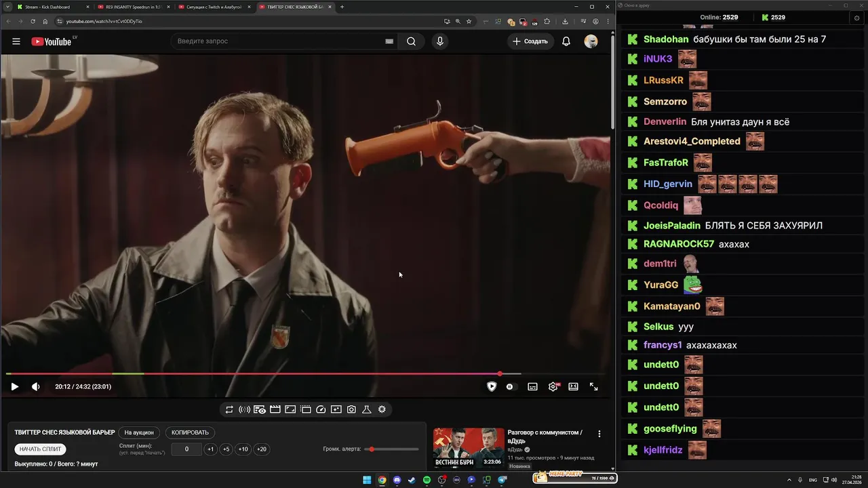868x488 pixels.
Task: Open a new browser tab
Action: (x=342, y=7)
